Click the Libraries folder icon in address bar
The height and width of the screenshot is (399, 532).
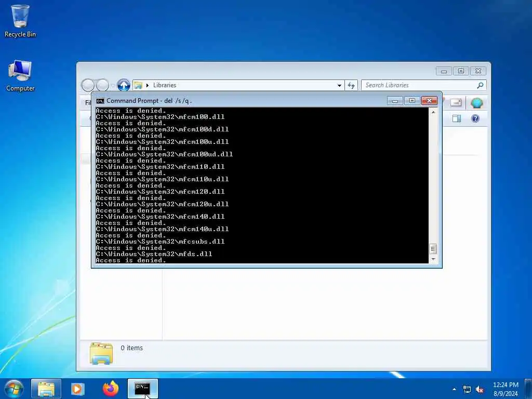click(138, 85)
